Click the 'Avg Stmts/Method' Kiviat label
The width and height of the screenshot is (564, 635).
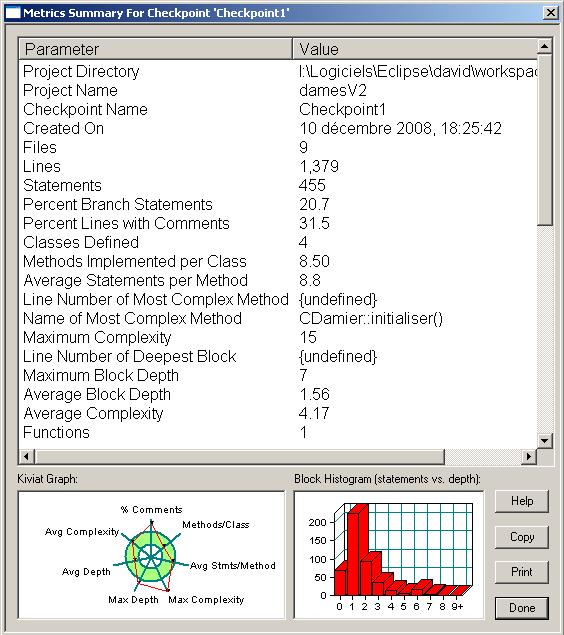tap(233, 566)
